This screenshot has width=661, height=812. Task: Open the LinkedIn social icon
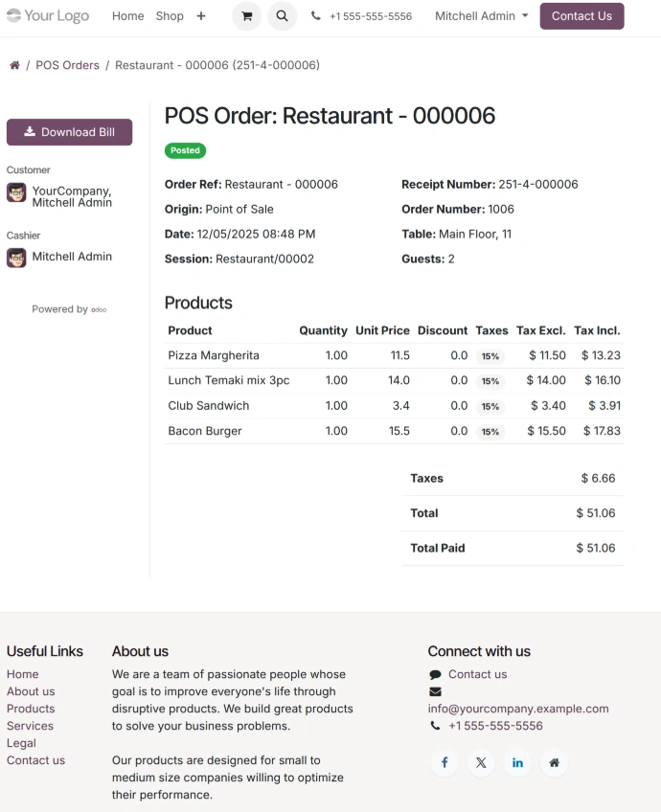(x=517, y=762)
